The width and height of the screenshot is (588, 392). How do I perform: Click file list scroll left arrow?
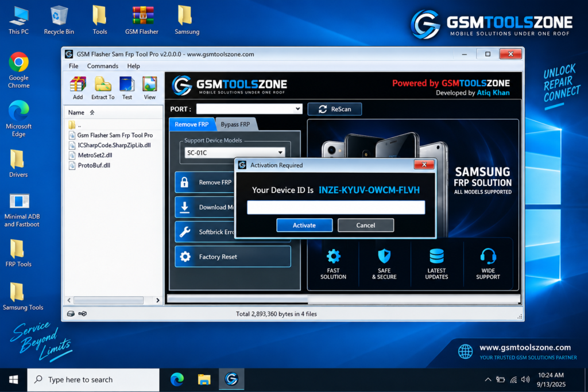point(69,300)
